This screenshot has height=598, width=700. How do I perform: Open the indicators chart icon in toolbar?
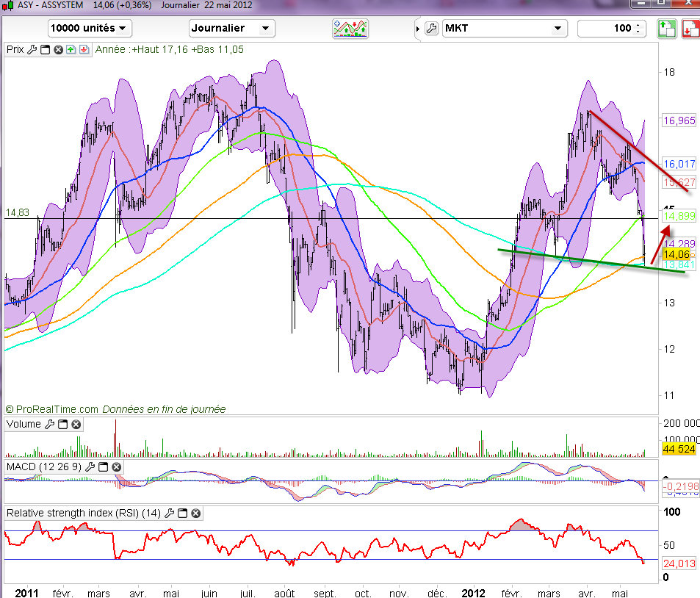click(x=350, y=29)
